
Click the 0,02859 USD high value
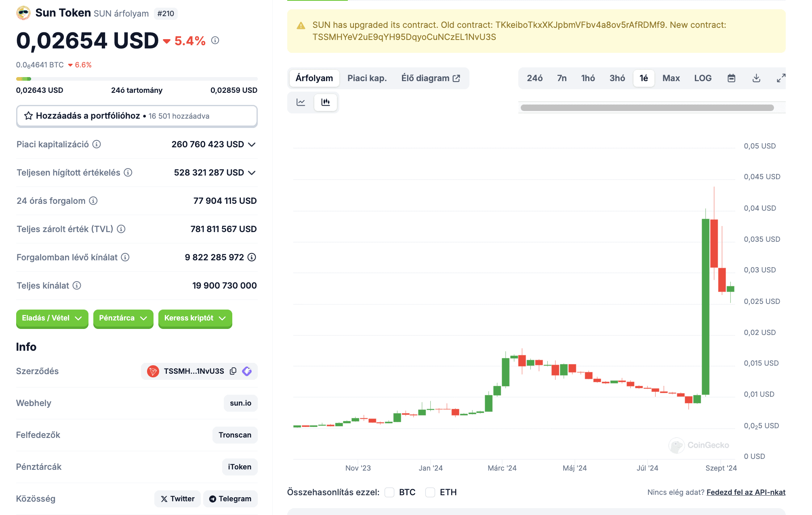point(234,90)
